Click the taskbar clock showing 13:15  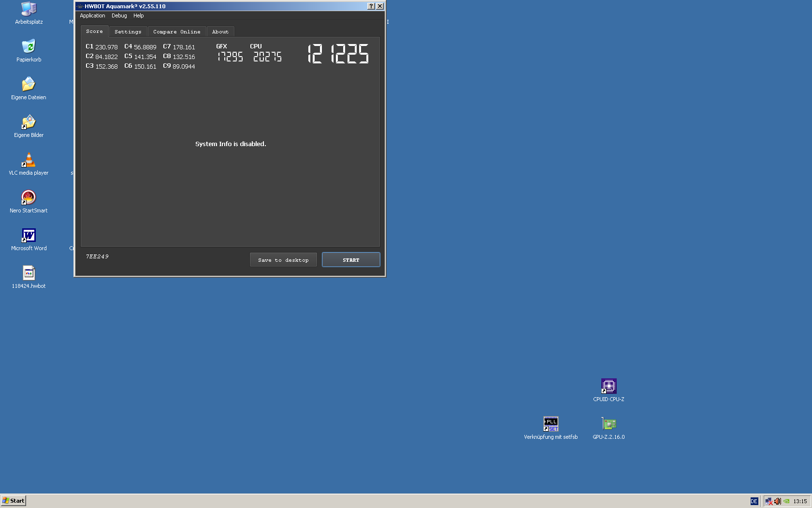(800, 501)
